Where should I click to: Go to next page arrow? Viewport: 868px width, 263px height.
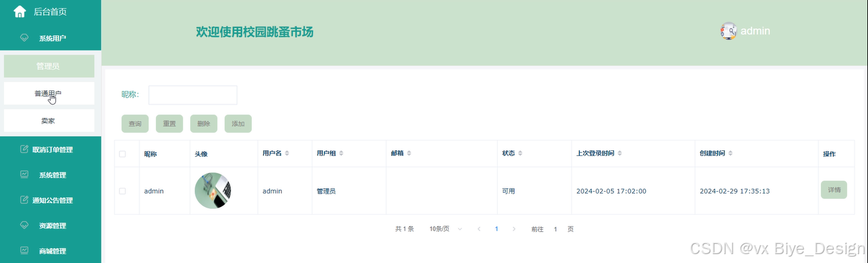coord(514,229)
